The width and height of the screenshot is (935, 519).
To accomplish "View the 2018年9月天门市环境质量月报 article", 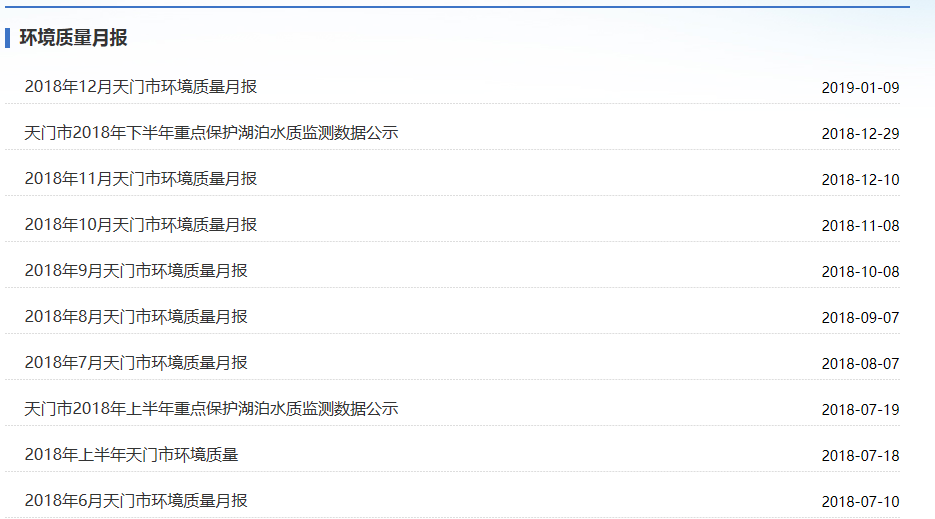I will [x=136, y=271].
